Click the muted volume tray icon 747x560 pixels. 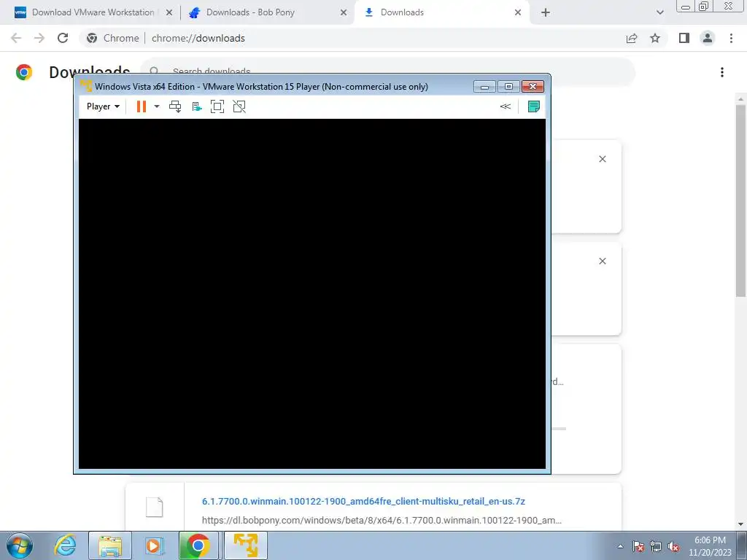[x=673, y=546]
